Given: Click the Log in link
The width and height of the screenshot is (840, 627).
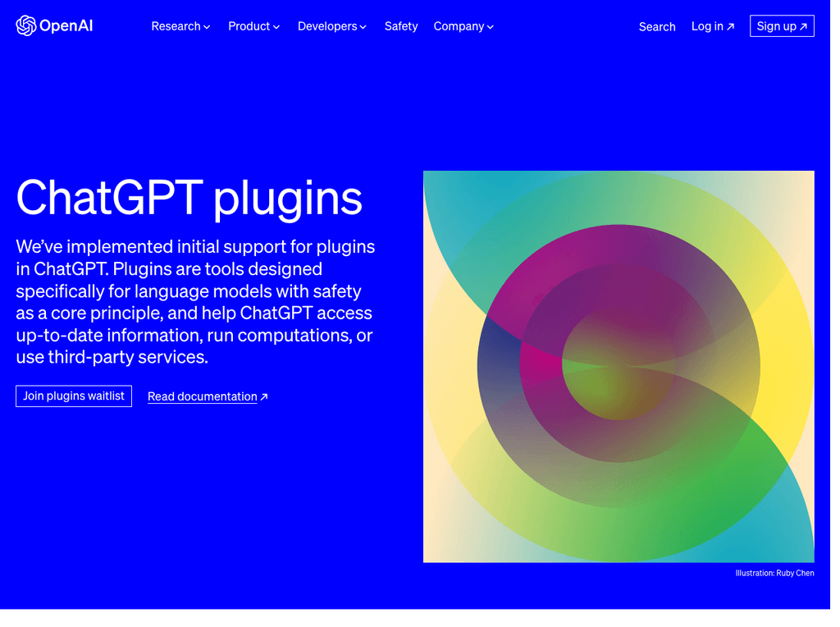Looking at the screenshot, I should coord(705,25).
